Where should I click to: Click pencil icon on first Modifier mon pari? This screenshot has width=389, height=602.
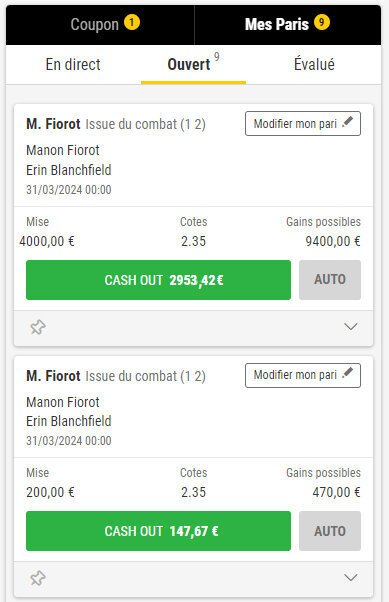(348, 122)
